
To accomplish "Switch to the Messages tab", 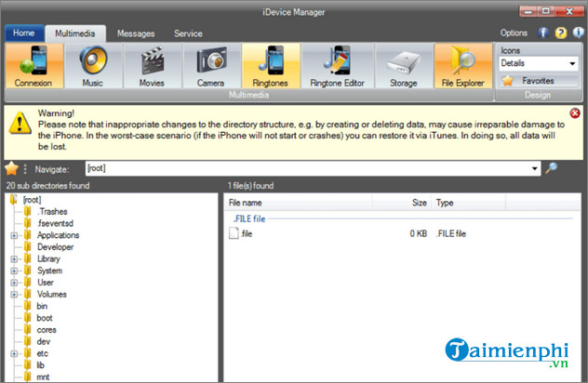I will click(x=136, y=33).
